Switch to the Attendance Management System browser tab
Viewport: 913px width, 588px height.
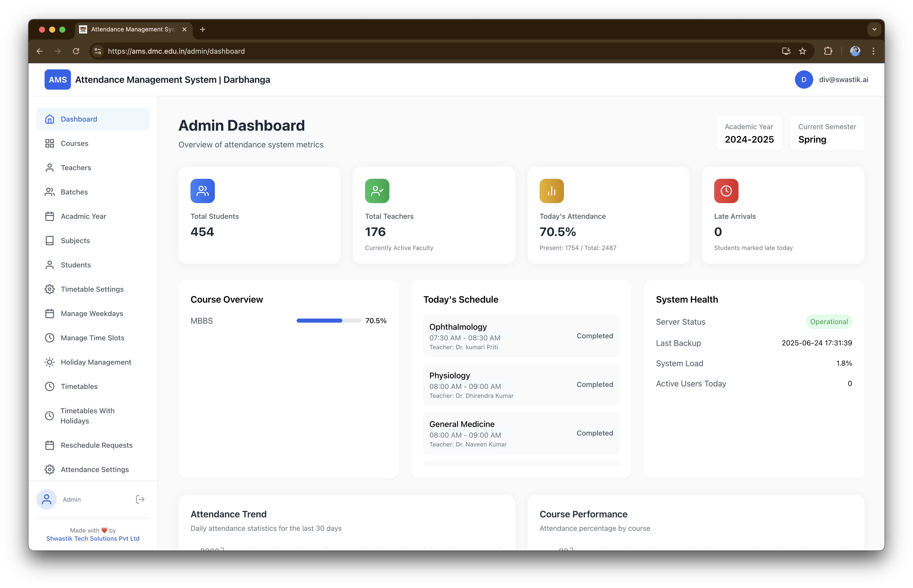132,29
